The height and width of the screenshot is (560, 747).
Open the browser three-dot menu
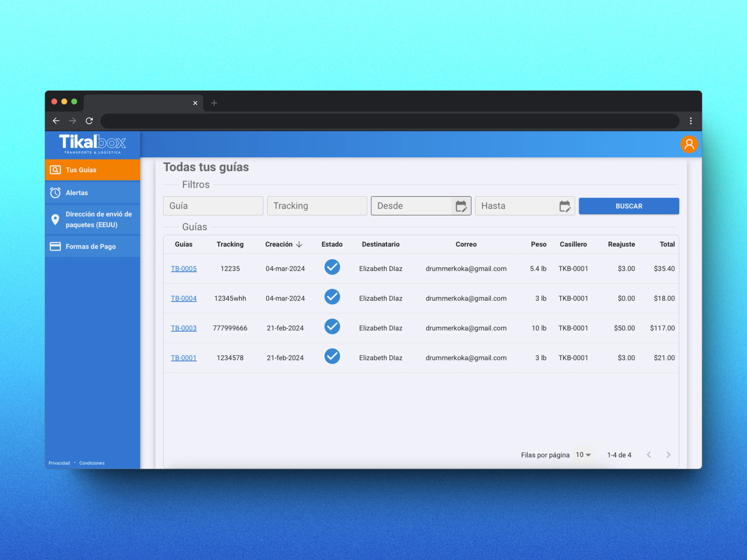(691, 121)
